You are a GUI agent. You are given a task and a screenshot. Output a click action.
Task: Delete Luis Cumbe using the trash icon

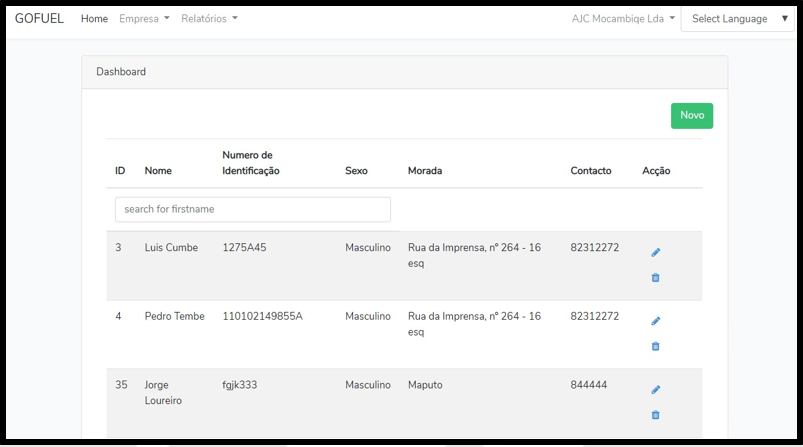[x=656, y=278]
